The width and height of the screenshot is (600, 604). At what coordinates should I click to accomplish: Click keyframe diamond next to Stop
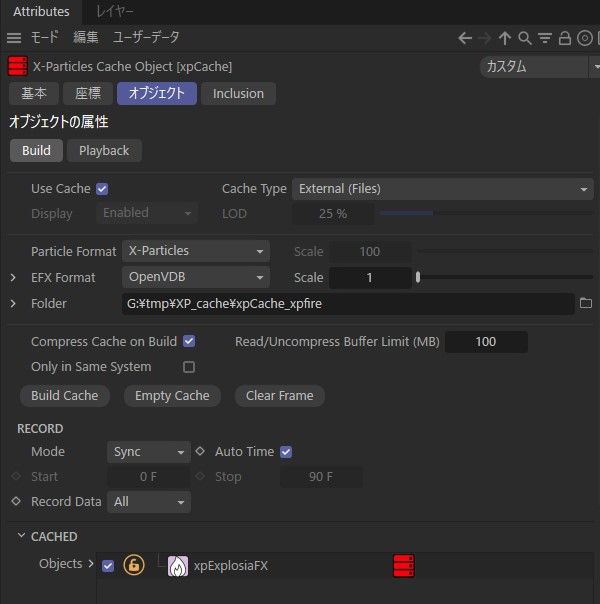pyautogui.click(x=200, y=476)
